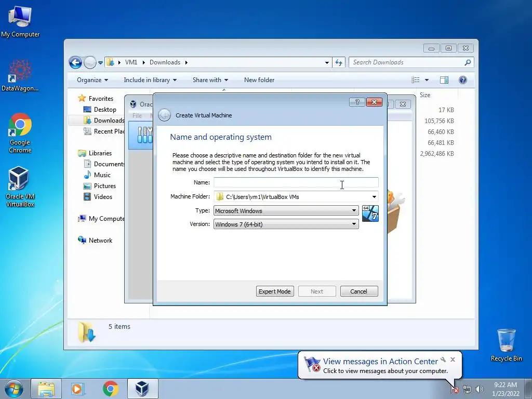This screenshot has width=532, height=399.
Task: Toggle the Explorer preview pane
Action: 444,79
